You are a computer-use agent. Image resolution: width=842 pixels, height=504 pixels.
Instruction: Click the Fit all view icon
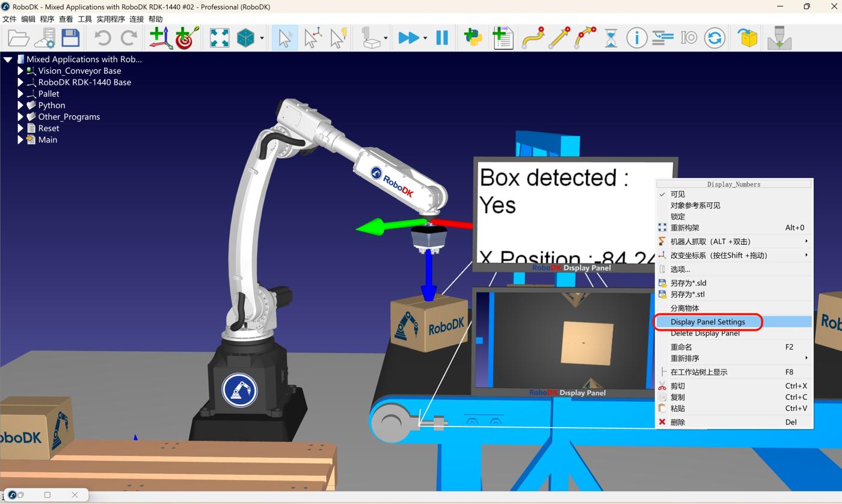pyautogui.click(x=219, y=38)
